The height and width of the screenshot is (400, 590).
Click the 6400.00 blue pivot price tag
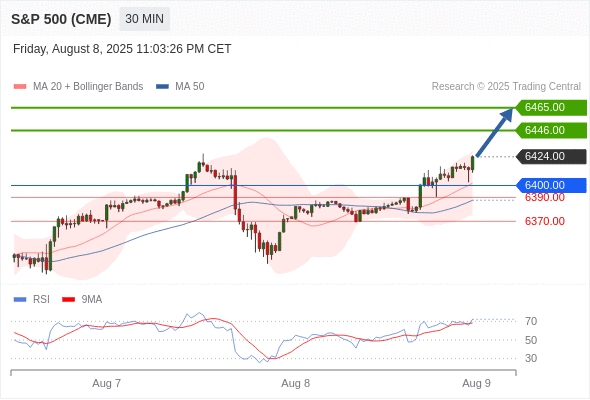[x=551, y=186]
